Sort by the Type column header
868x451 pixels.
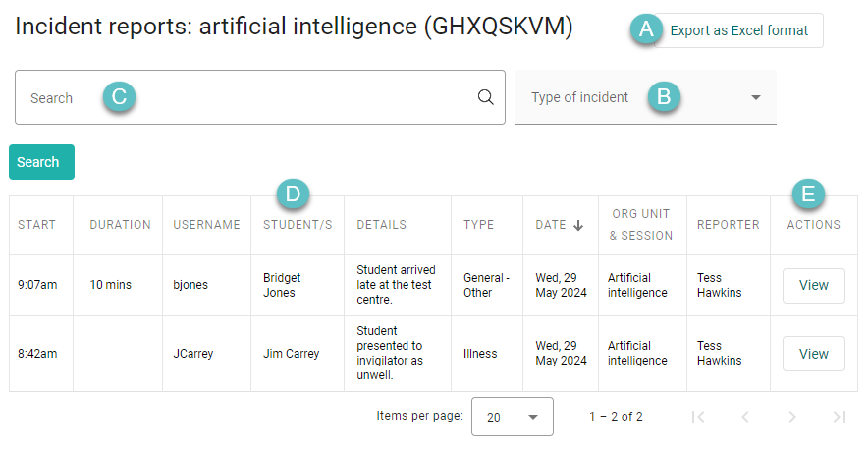click(x=479, y=225)
